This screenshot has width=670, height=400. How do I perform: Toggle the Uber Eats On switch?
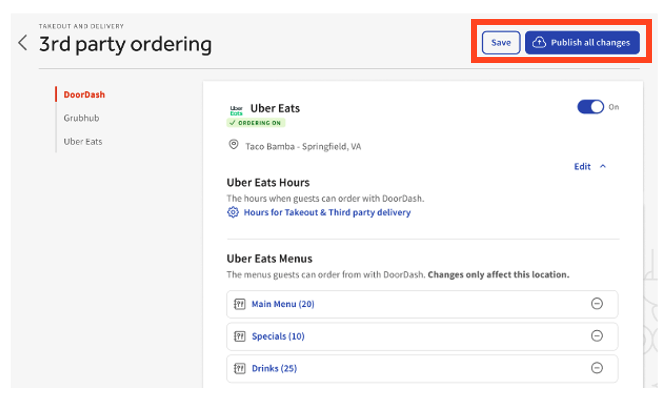pyautogui.click(x=590, y=107)
